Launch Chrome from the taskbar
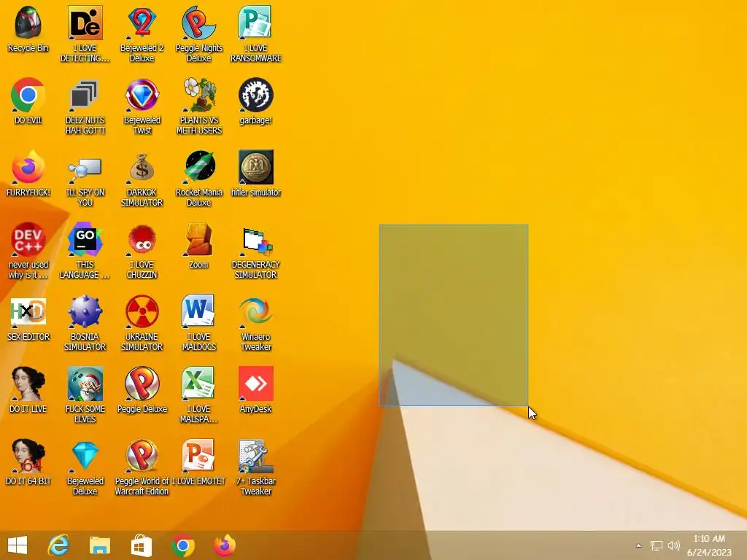747x560 pixels. coord(183,545)
